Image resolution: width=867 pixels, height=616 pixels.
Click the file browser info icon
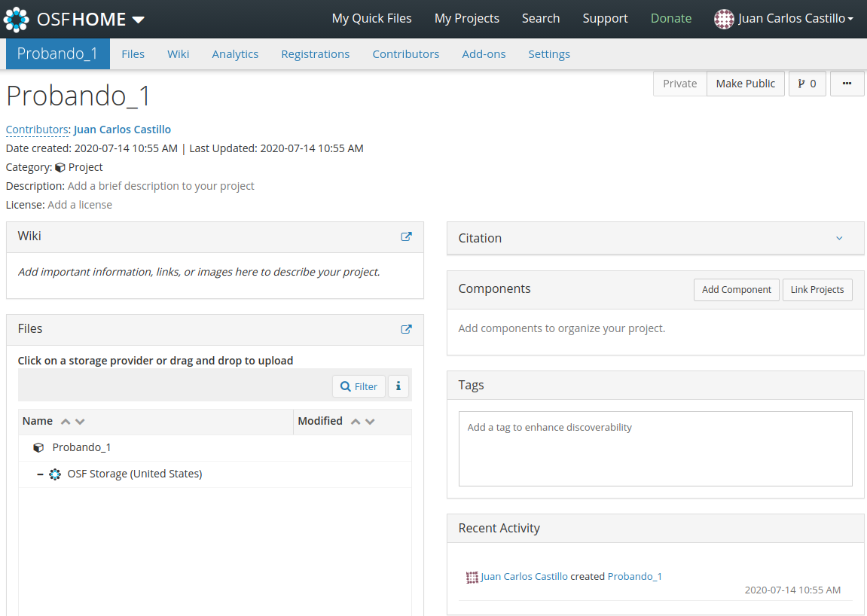pos(398,386)
